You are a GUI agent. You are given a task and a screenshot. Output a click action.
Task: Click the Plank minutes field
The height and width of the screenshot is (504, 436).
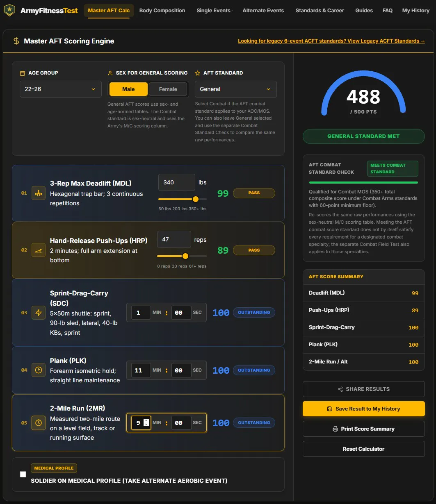(141, 370)
